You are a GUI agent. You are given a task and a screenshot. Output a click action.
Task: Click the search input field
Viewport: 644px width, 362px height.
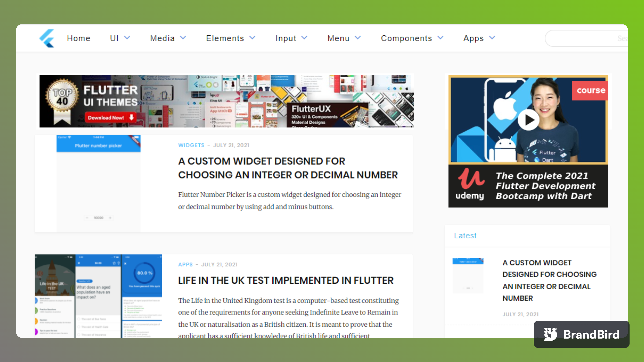click(x=585, y=38)
